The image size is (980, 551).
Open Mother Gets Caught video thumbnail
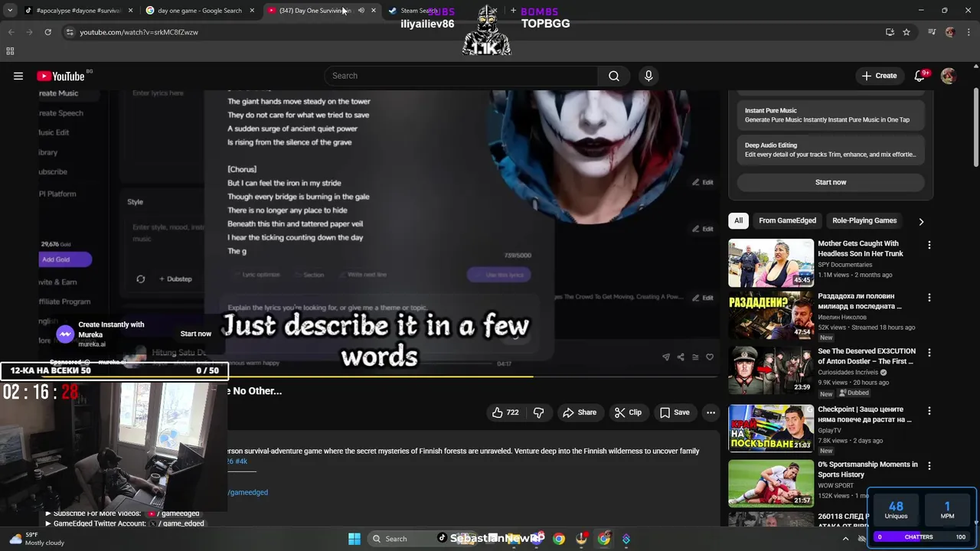click(771, 263)
